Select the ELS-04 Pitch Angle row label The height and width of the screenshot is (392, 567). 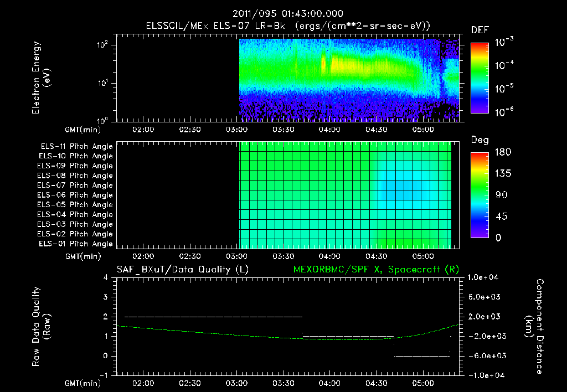point(75,215)
